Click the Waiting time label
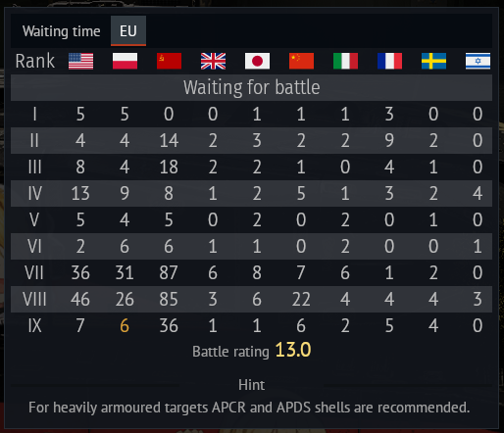The height and width of the screenshot is (433, 504). [62, 31]
